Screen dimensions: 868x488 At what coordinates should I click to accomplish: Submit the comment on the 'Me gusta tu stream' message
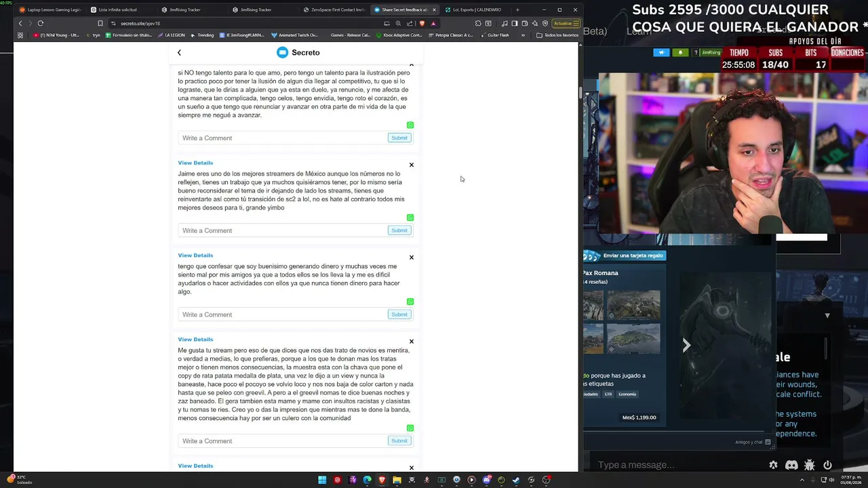point(399,441)
